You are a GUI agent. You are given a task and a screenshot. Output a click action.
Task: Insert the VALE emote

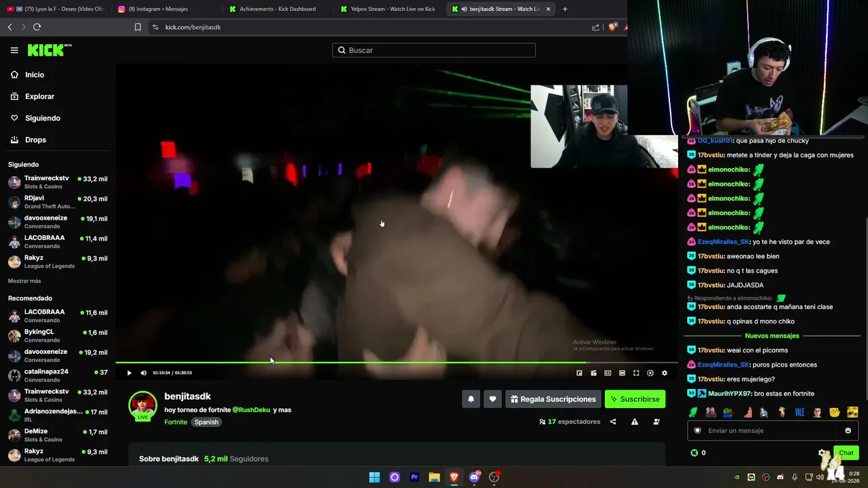[800, 412]
